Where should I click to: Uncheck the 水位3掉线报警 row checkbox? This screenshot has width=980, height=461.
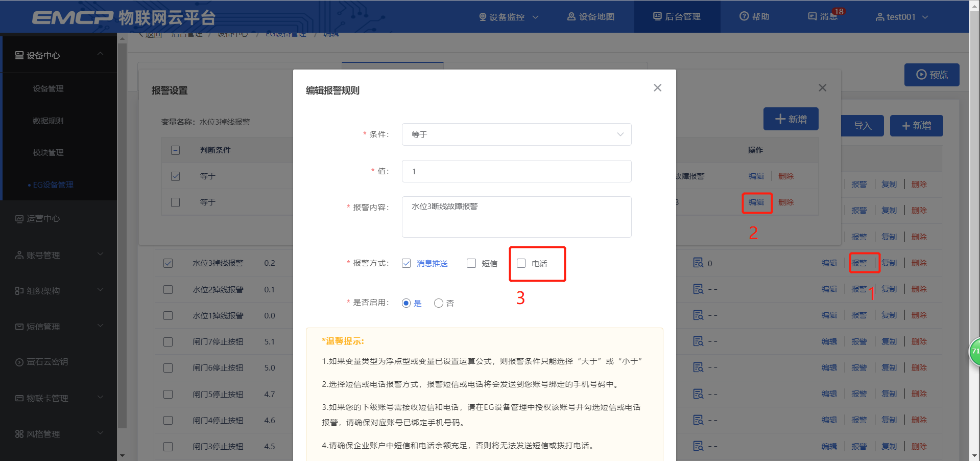[168, 263]
